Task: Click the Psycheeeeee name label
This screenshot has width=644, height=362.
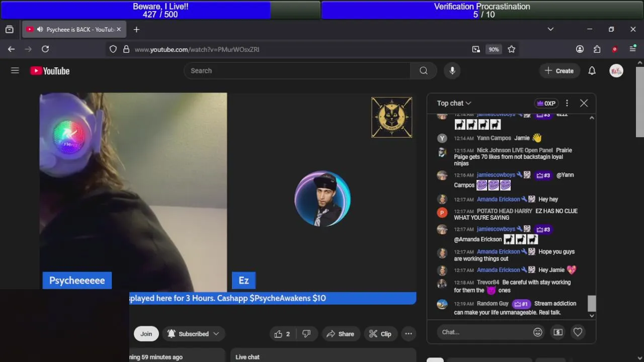Action: coord(77,281)
